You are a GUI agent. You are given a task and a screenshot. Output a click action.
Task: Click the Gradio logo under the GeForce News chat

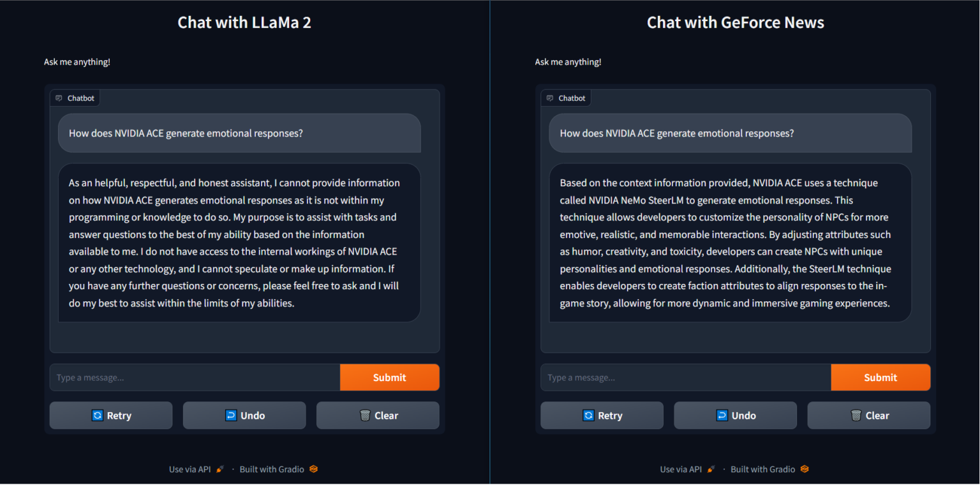click(x=805, y=468)
